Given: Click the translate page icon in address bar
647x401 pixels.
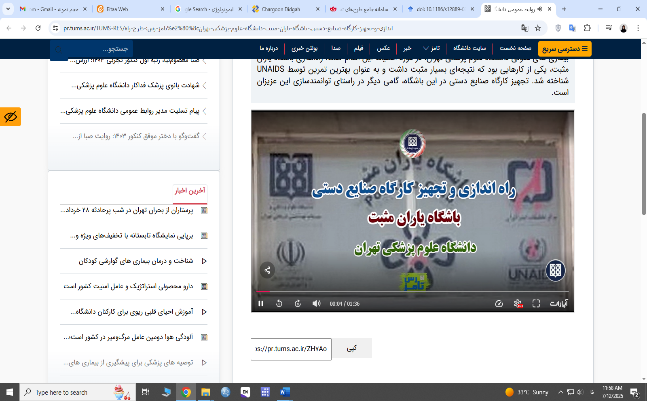Looking at the screenshot, I should point(524,28).
